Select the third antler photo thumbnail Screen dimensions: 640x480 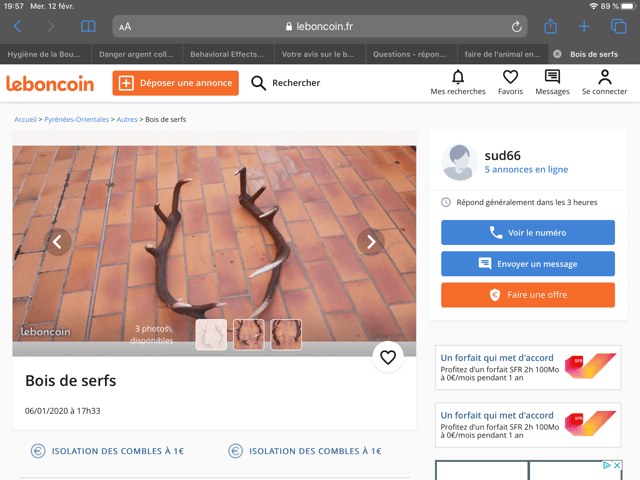click(286, 335)
